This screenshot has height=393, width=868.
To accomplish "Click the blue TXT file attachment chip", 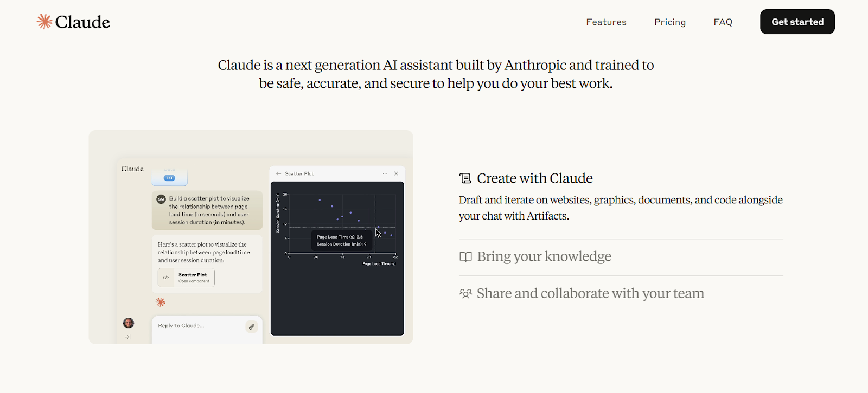I will (169, 178).
